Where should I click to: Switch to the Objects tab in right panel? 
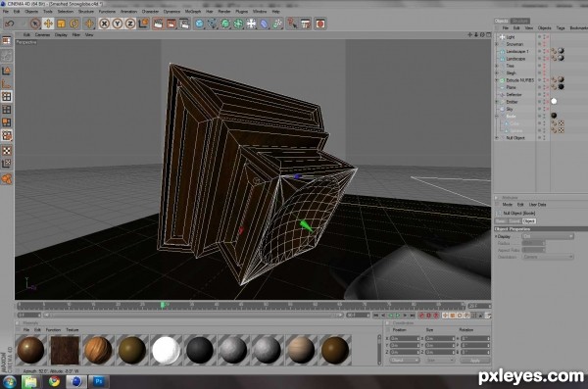point(502,21)
